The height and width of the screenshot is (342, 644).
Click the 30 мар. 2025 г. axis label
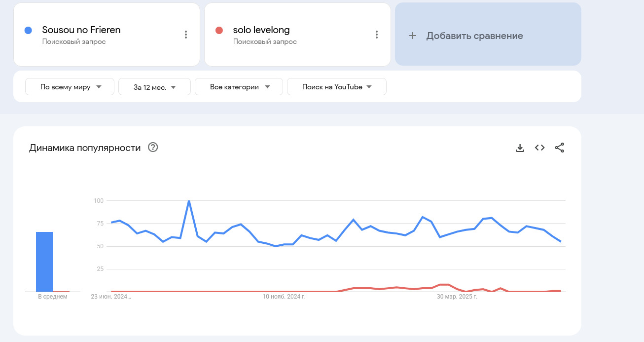pyautogui.click(x=458, y=297)
